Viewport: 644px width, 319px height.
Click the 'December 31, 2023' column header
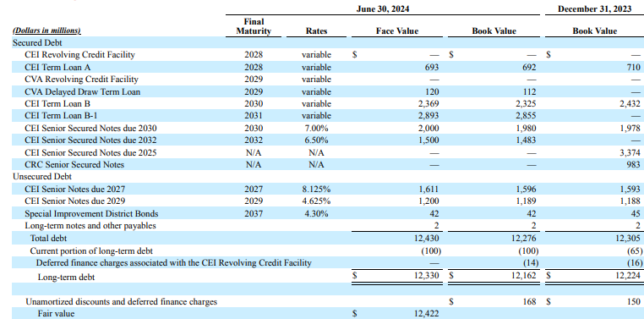pos(595,8)
